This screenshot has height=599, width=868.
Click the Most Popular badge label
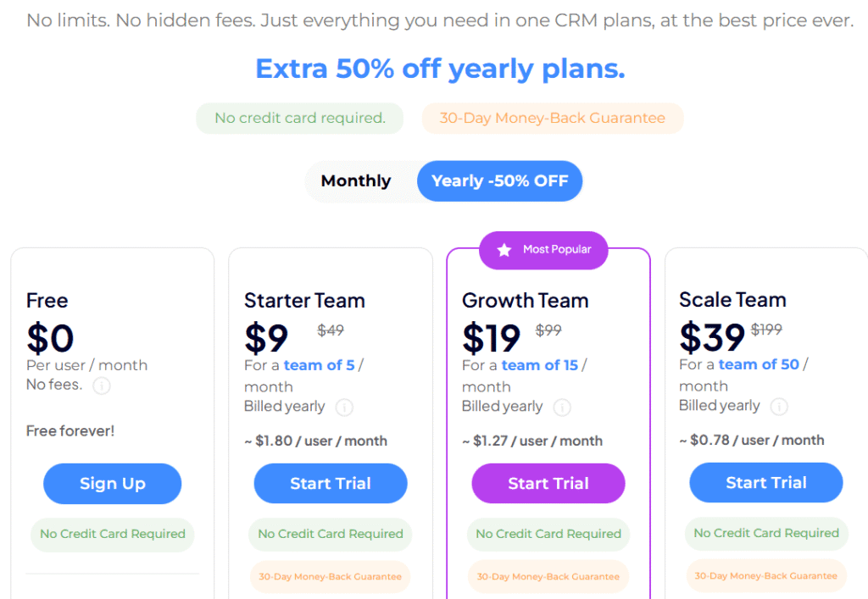(x=557, y=250)
